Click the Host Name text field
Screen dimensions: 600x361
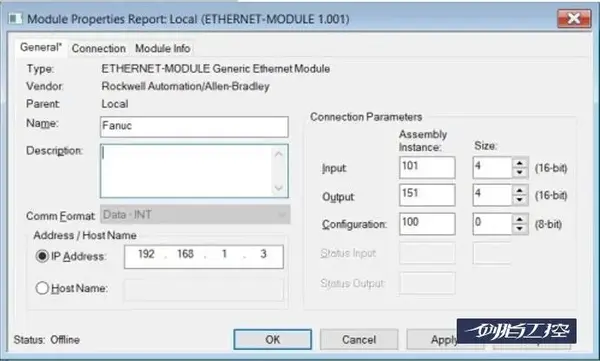click(204, 290)
